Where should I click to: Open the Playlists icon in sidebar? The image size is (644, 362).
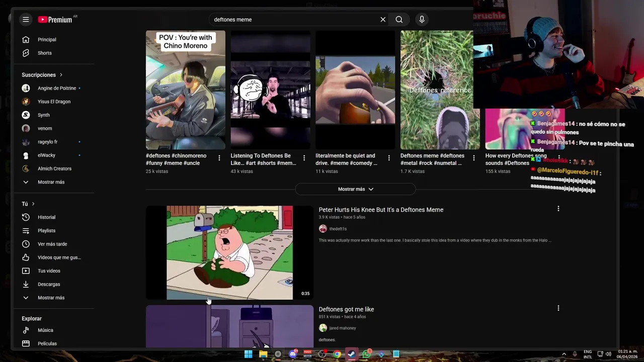click(x=26, y=231)
